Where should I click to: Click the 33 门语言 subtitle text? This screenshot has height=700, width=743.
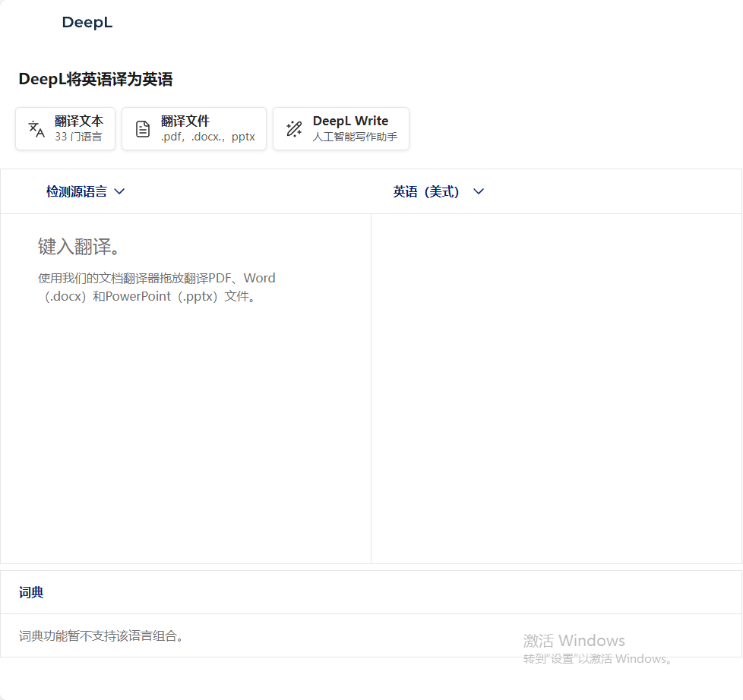click(78, 137)
